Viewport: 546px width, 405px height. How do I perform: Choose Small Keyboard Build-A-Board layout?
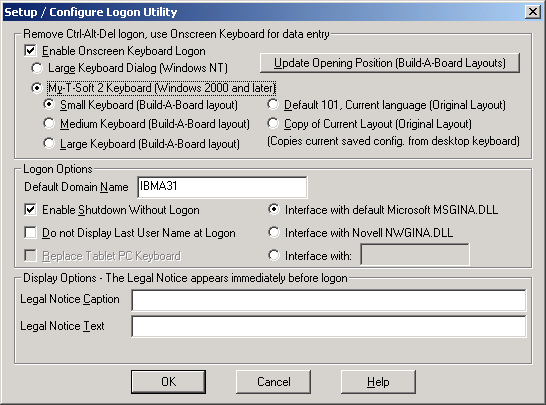click(x=49, y=104)
